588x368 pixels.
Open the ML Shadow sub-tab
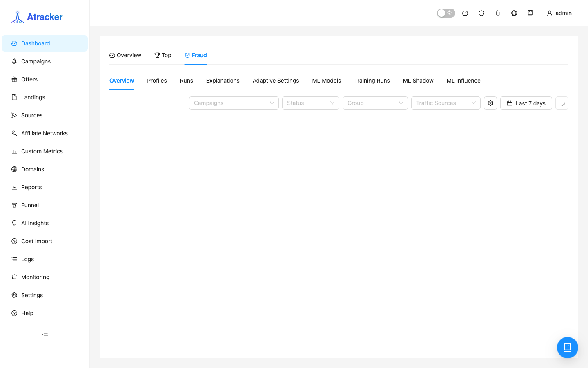(x=418, y=81)
